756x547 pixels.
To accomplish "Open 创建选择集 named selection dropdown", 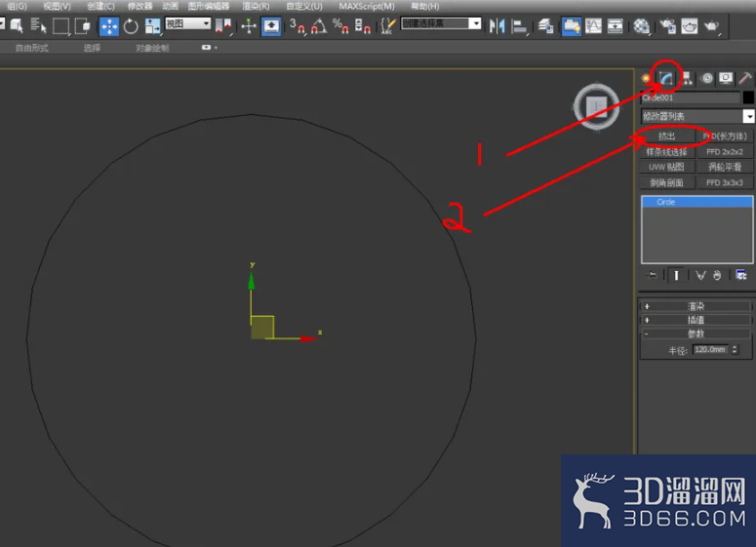I will 441,23.
